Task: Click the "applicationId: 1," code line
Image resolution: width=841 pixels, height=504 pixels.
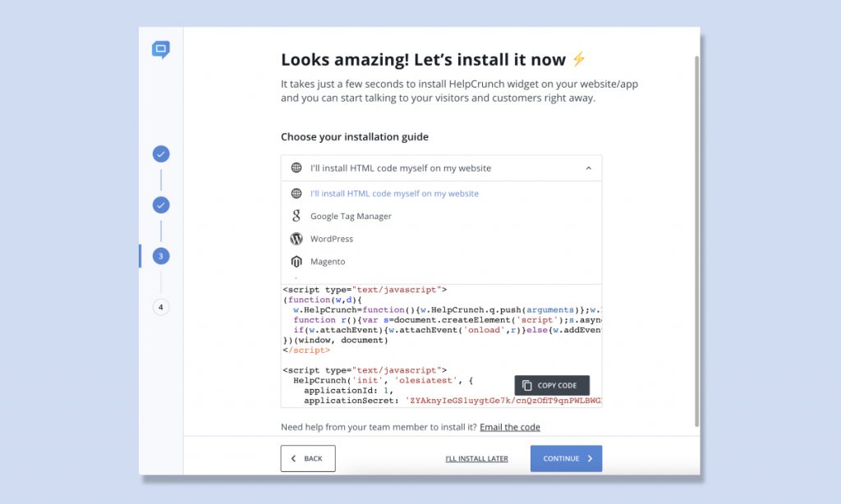Action: point(348,391)
